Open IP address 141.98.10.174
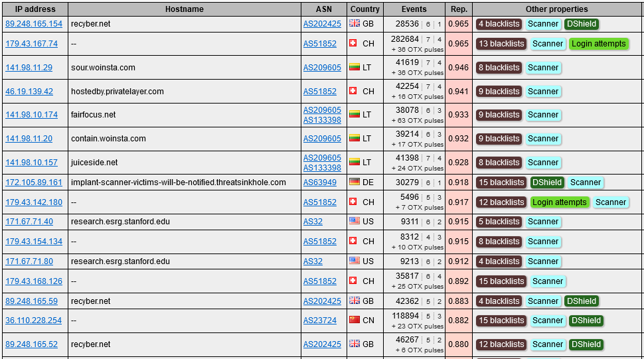The width and height of the screenshot is (644, 359). (x=31, y=115)
